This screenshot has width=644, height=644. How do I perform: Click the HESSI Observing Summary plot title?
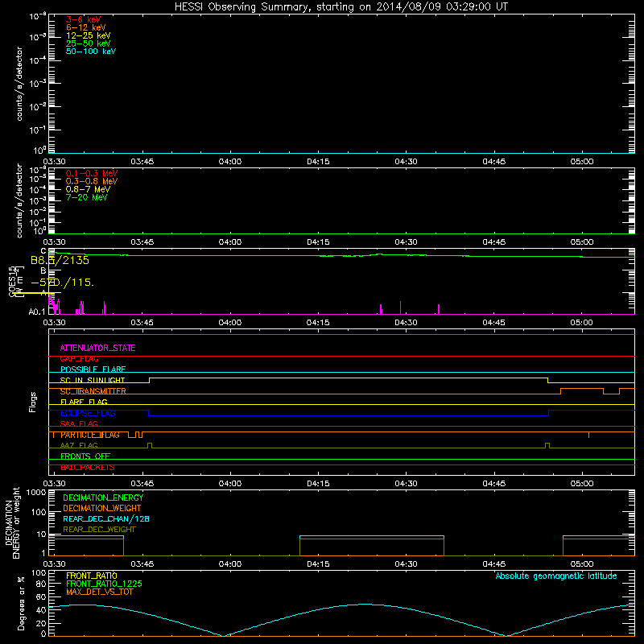pyautogui.click(x=341, y=7)
